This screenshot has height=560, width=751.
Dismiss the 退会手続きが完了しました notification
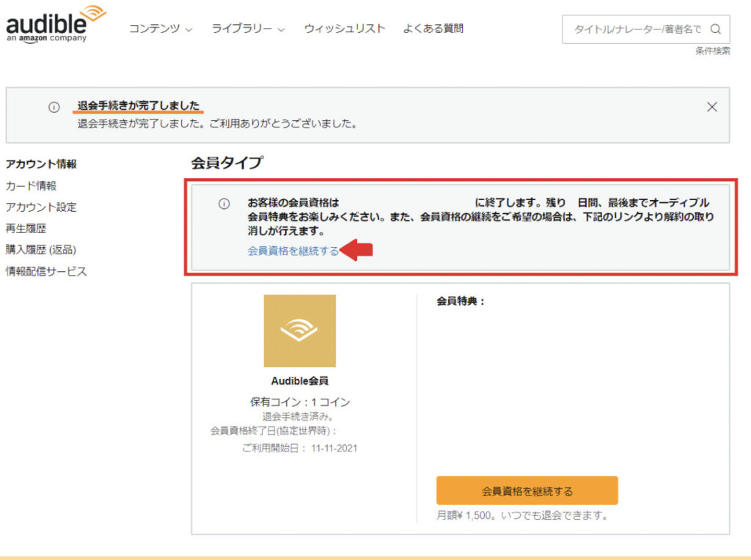click(x=711, y=107)
